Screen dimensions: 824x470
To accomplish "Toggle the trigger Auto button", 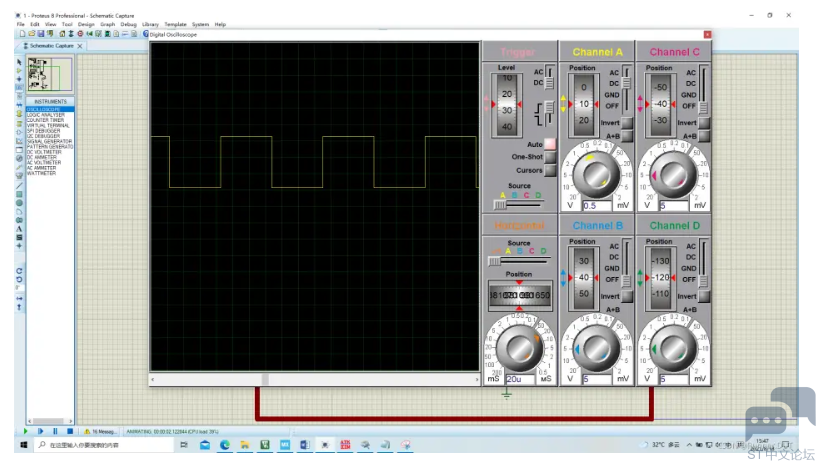I will (550, 144).
